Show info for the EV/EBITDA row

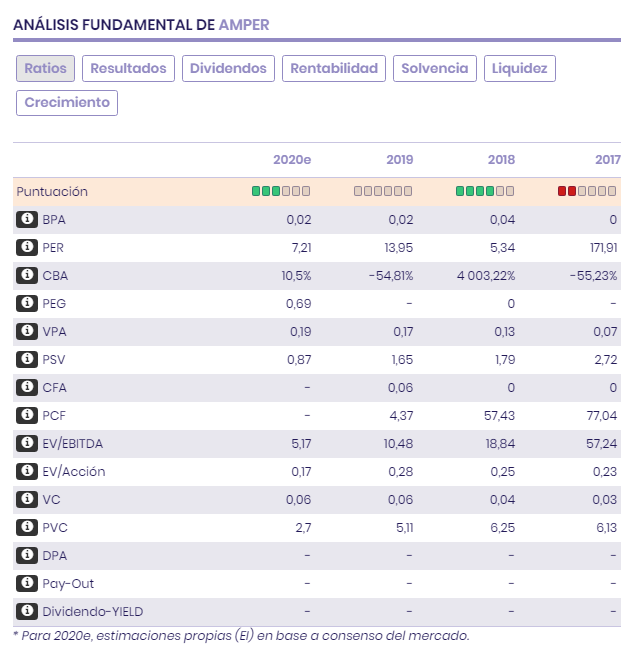[x=27, y=443]
